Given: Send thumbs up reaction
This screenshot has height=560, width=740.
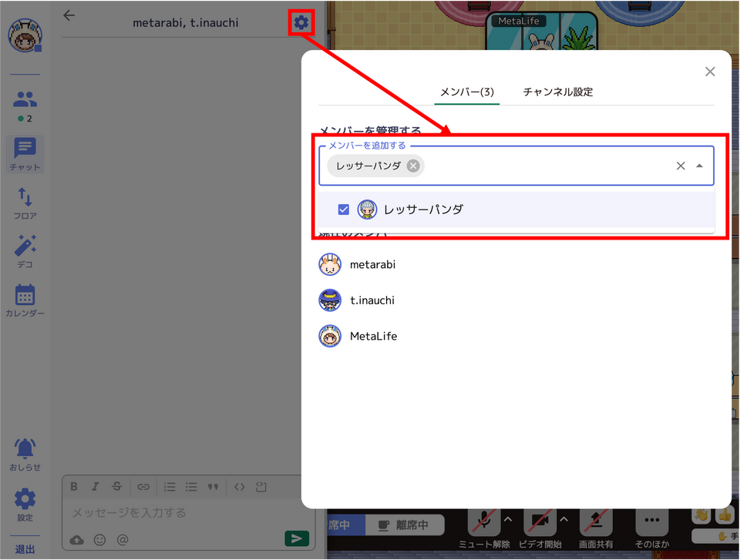Looking at the screenshot, I should tap(725, 515).
